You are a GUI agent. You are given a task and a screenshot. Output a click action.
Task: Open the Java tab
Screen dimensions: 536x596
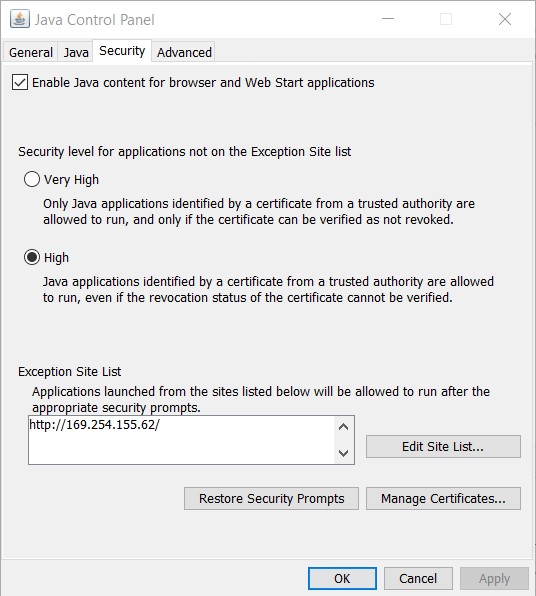(x=76, y=52)
